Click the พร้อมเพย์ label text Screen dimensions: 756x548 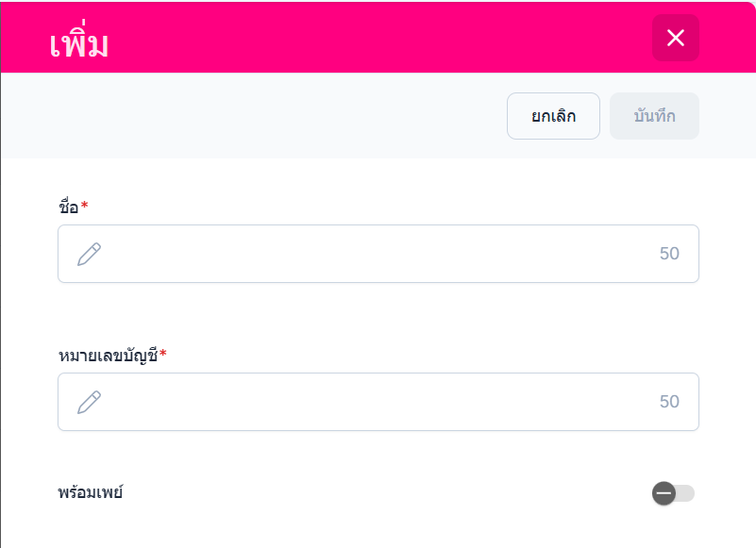pos(91,492)
